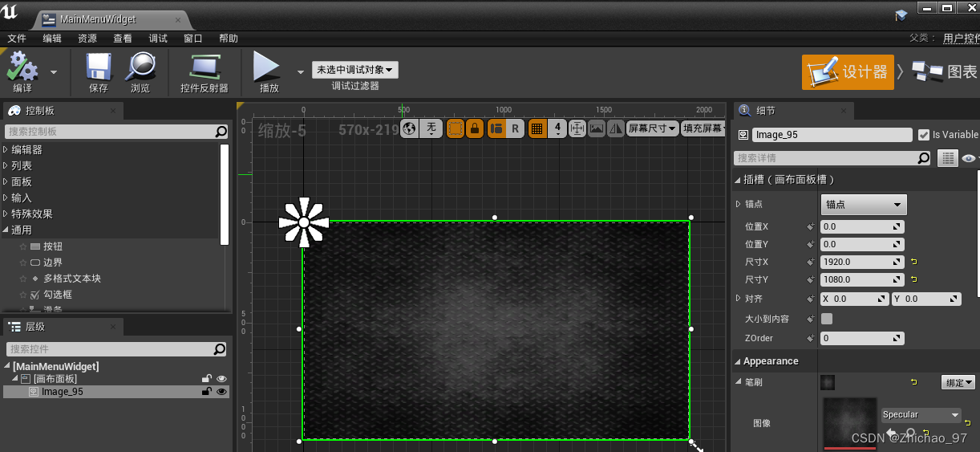Click the preview background image icon
This screenshot has height=452, width=980.
point(597,128)
